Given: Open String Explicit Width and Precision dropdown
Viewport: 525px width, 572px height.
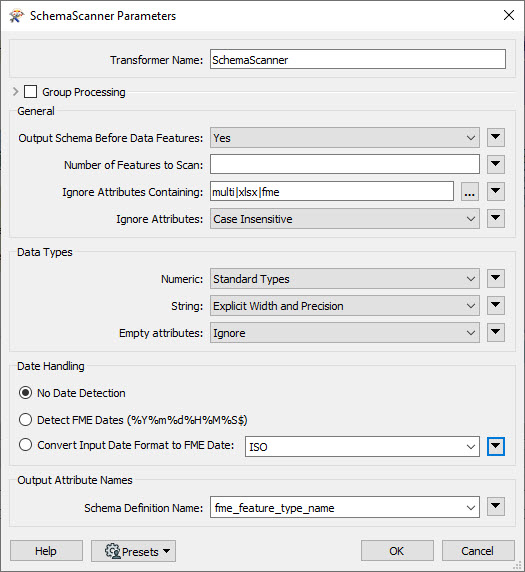Looking at the screenshot, I should [x=345, y=306].
